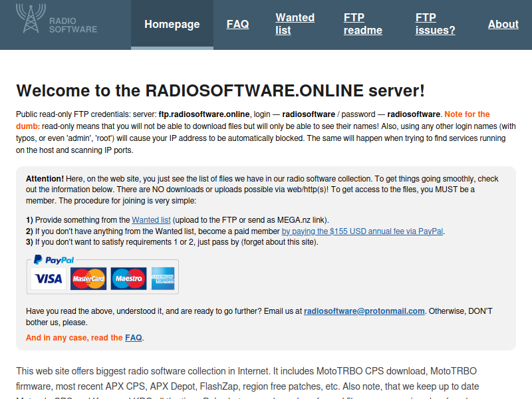
Task: Open the About page
Action: coord(503,24)
